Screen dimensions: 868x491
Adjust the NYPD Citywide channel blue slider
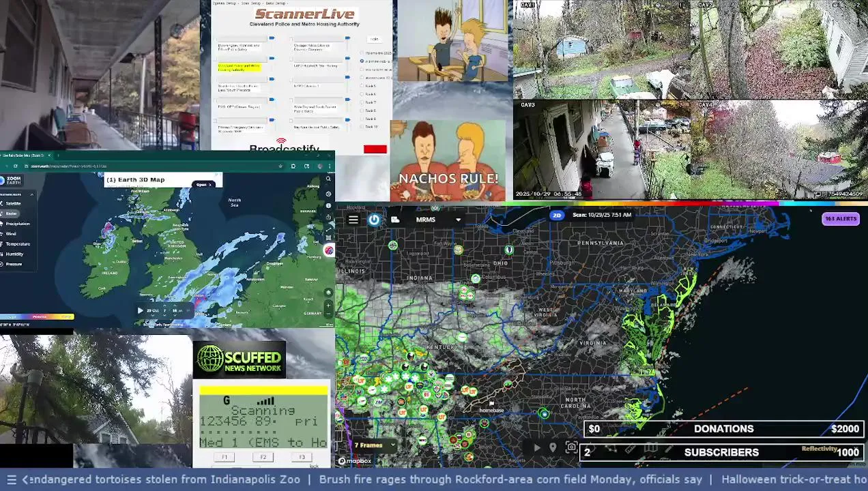pos(346,78)
